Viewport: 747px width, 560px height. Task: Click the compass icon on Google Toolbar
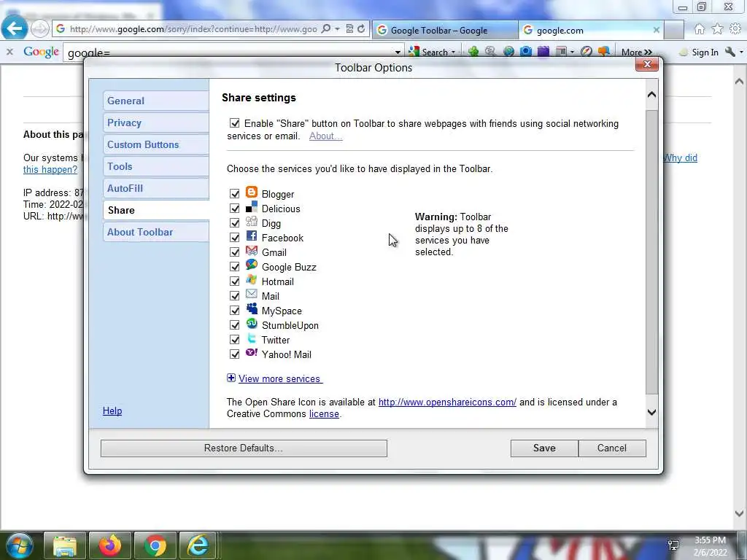pos(587,52)
